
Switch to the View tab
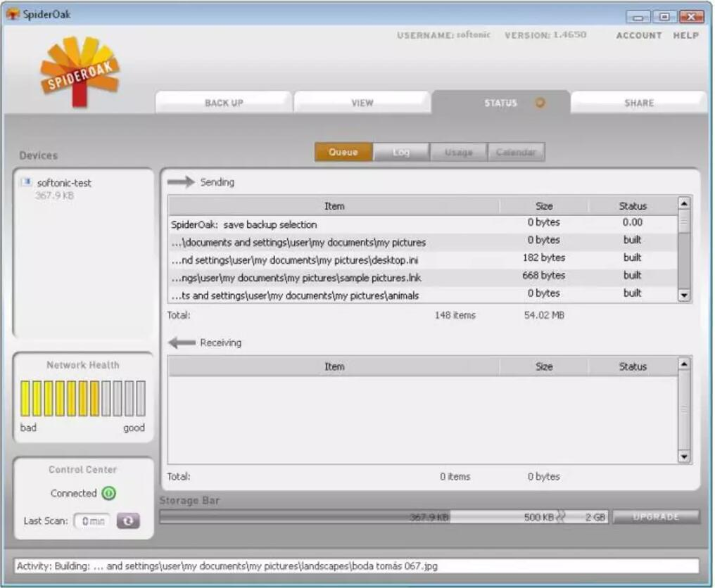point(362,103)
